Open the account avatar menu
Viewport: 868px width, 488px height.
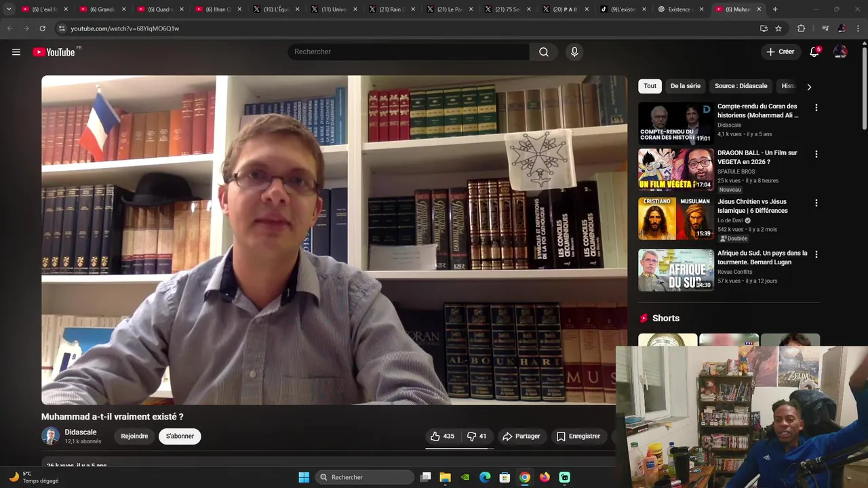click(x=840, y=52)
